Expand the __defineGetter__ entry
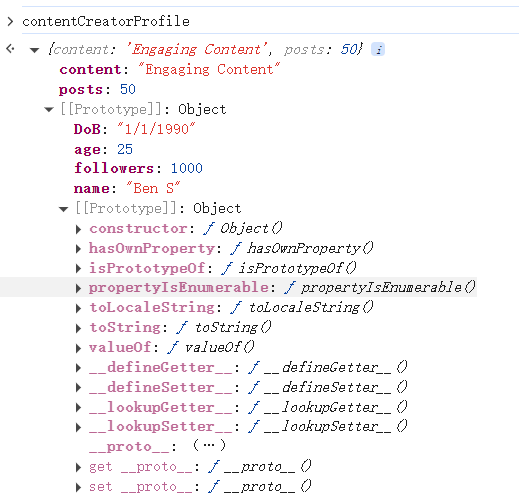Viewport: 519px width, 503px height. coord(78,368)
